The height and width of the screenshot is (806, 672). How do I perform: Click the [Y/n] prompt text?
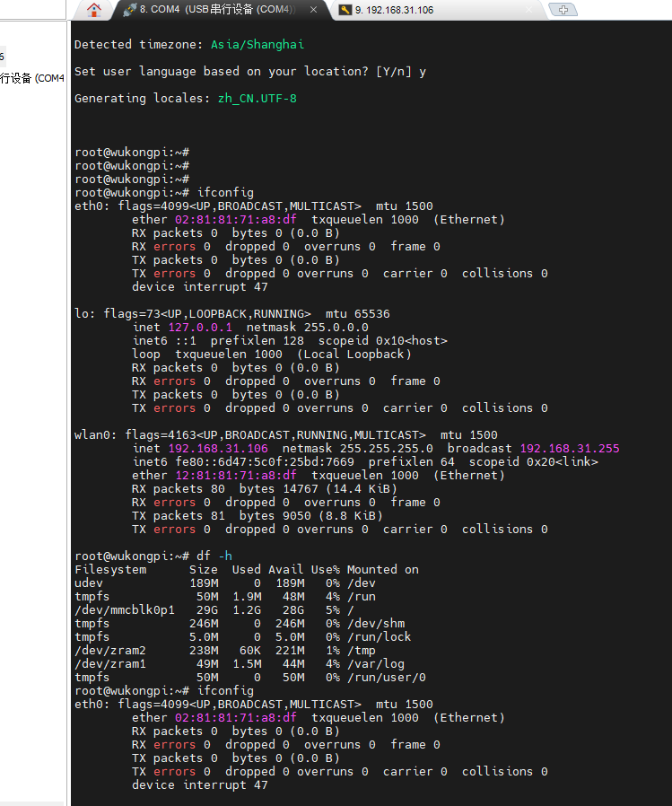394,72
